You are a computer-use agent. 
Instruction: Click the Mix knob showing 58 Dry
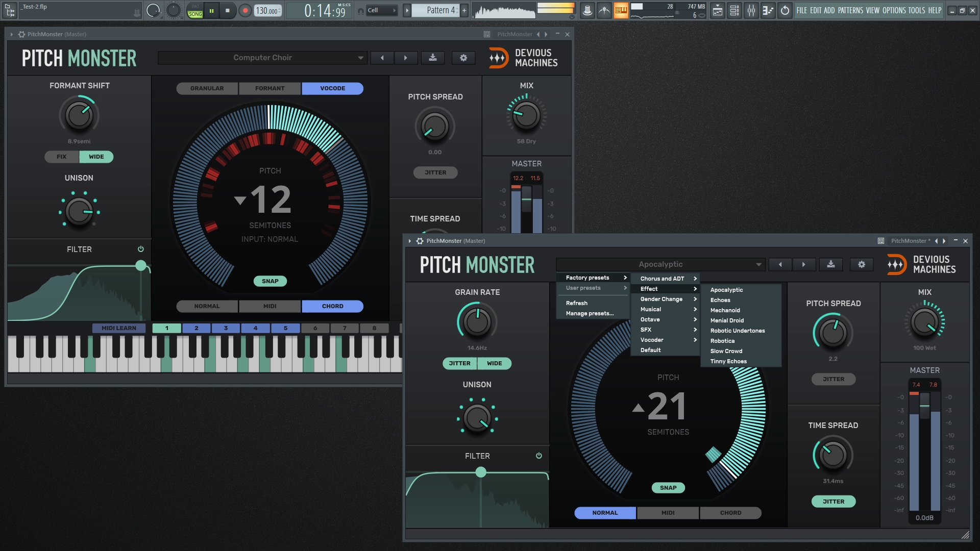coord(526,115)
